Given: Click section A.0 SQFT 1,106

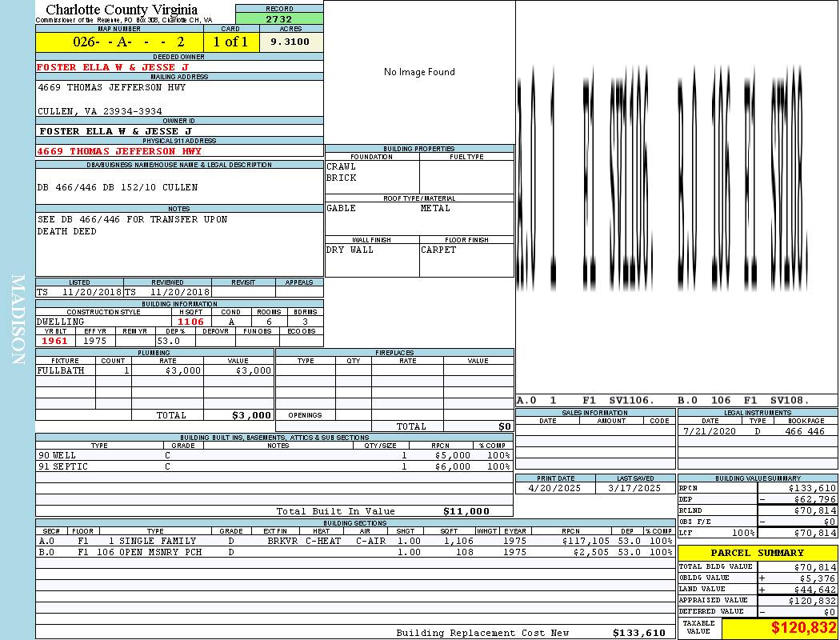Looking at the screenshot, I should [458, 542].
